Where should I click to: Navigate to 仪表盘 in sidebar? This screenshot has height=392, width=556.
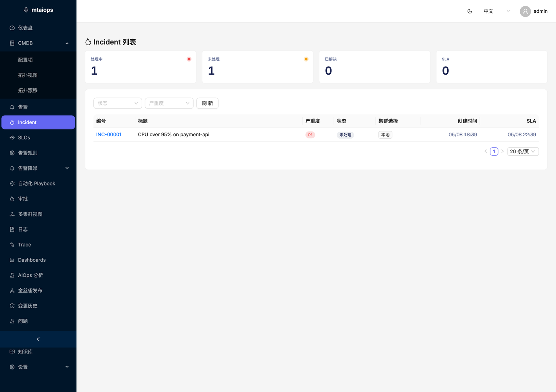(38, 28)
